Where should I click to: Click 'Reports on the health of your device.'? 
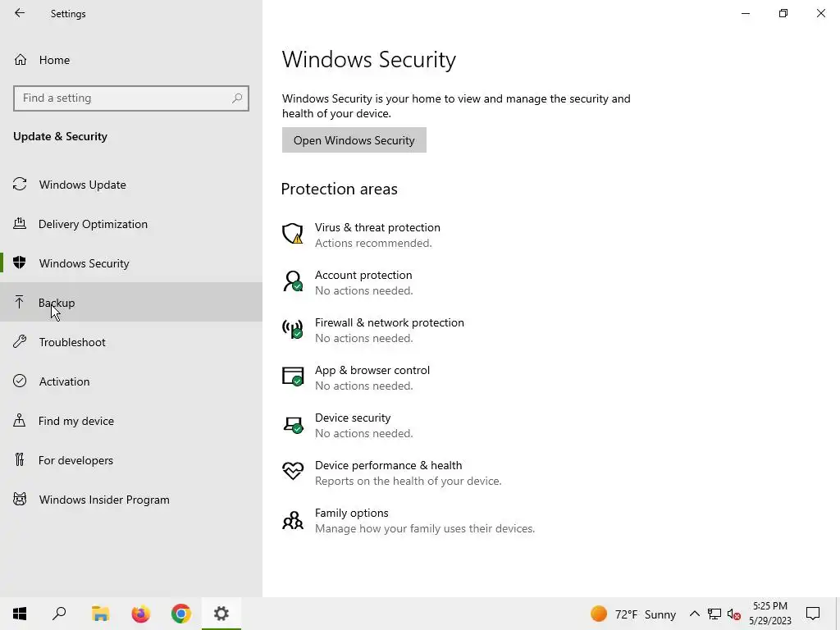(x=409, y=481)
